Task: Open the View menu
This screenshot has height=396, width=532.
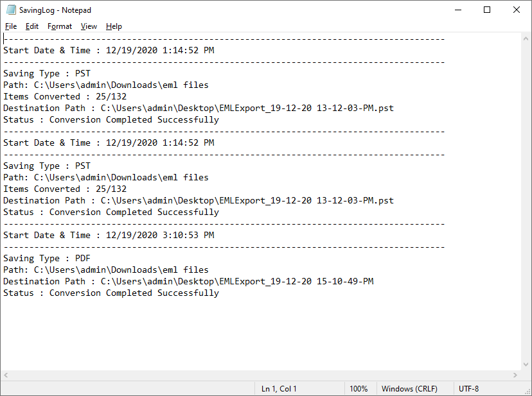Action: point(89,26)
